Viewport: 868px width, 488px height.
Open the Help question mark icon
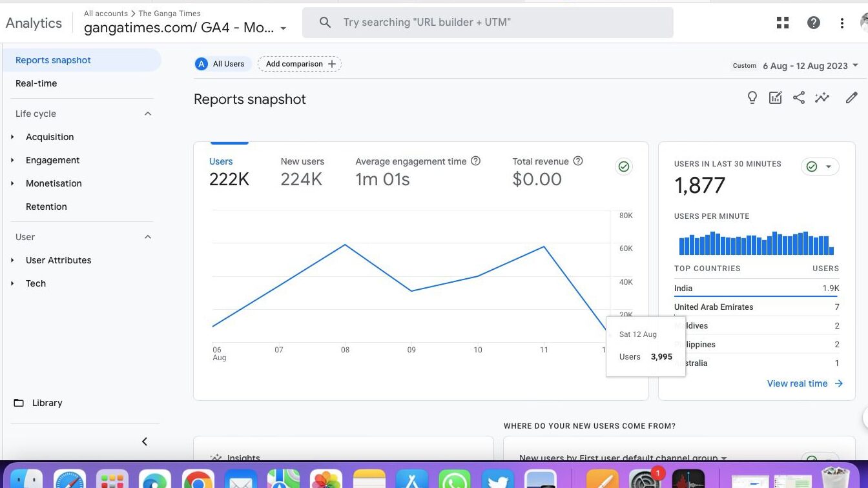pos(814,23)
